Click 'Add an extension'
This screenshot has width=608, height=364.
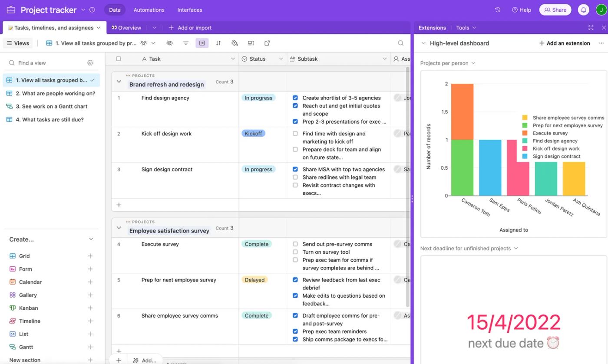pos(564,43)
